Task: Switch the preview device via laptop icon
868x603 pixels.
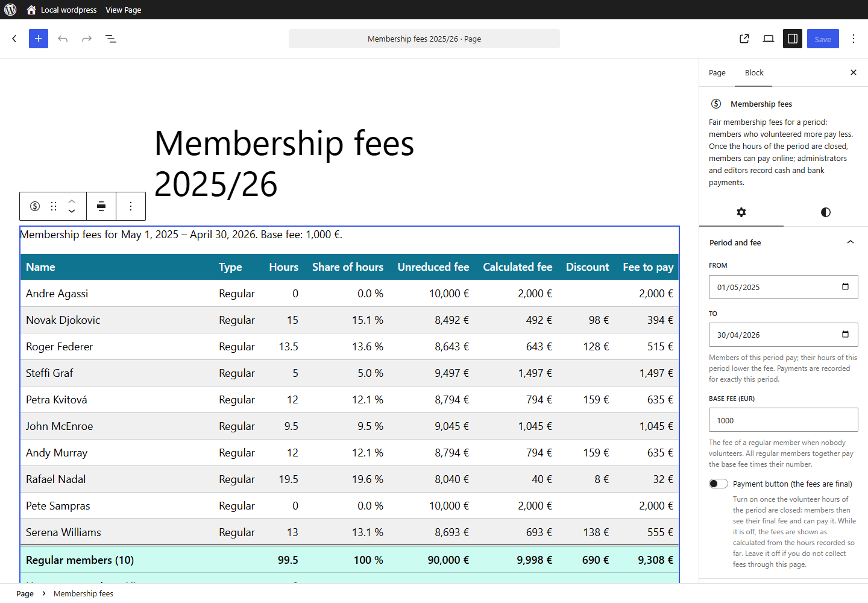Action: (x=769, y=39)
